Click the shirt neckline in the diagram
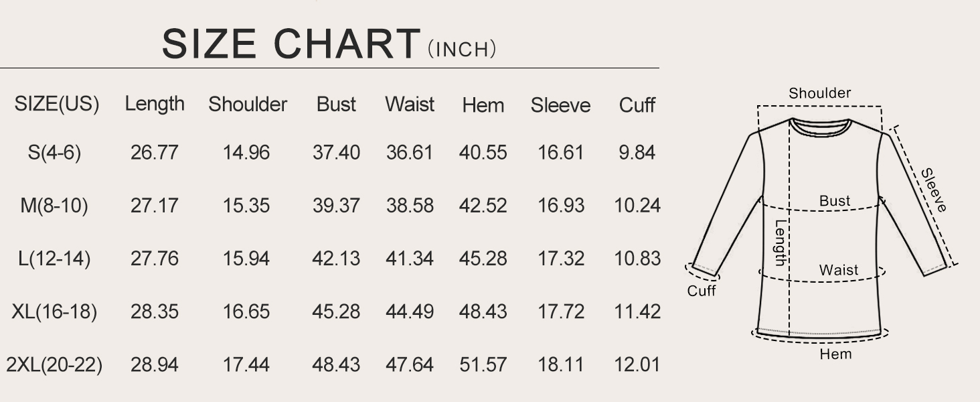 819,123
